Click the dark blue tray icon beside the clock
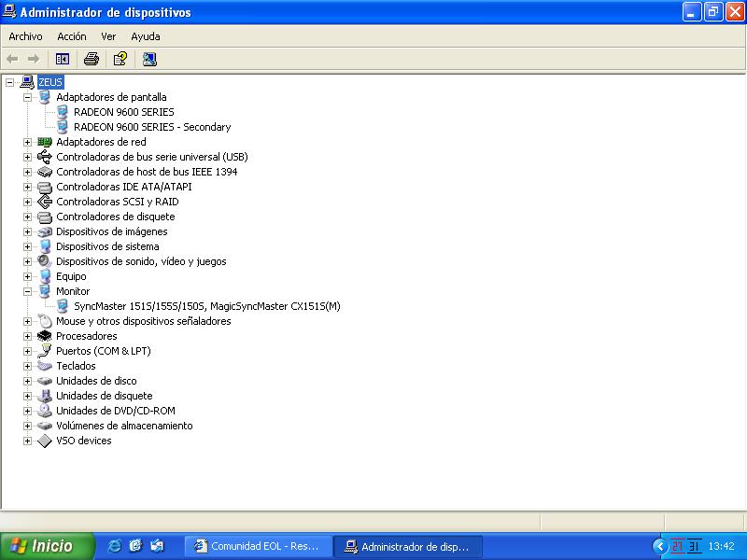 [694, 546]
